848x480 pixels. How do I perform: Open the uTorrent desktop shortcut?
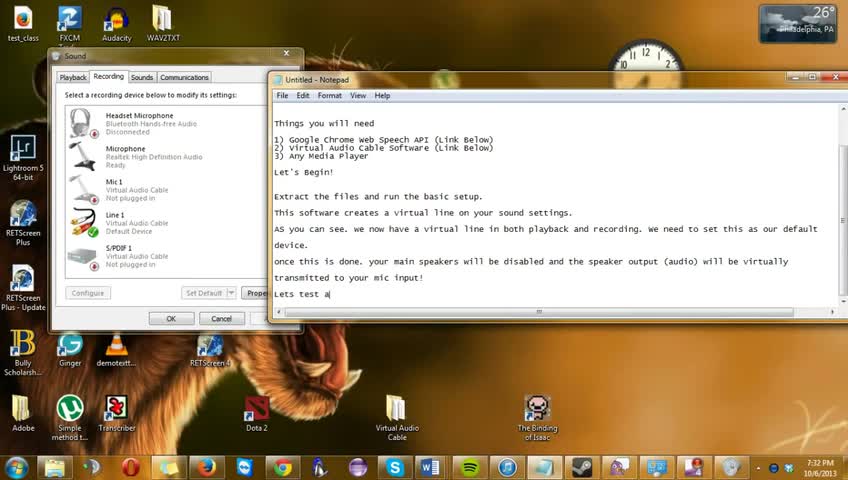70,417
